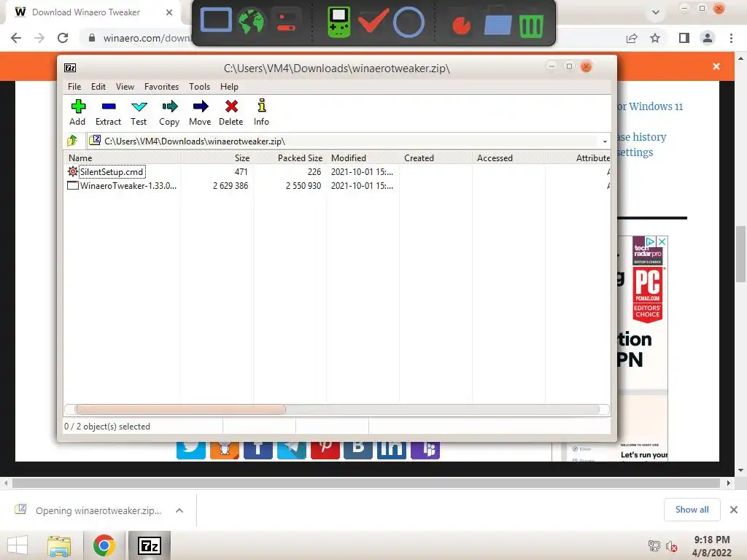Run the Test tool on the archive
Image resolution: width=747 pixels, height=560 pixels.
click(x=139, y=112)
